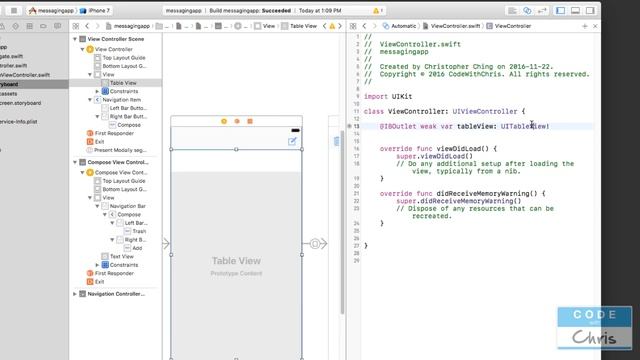Click the storyboard canvas vertical scrollbar

pyautogui.click(x=342, y=222)
